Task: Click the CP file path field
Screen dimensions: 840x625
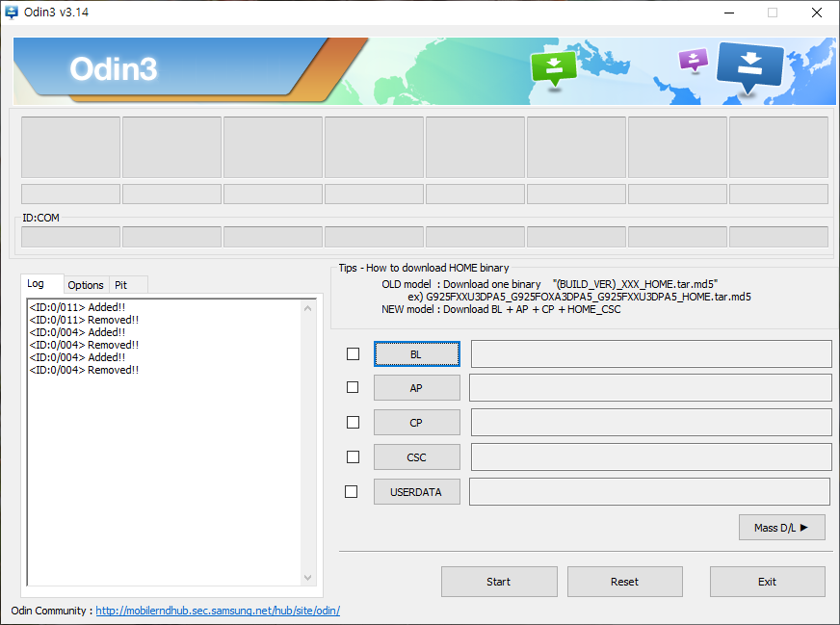Action: click(x=651, y=422)
